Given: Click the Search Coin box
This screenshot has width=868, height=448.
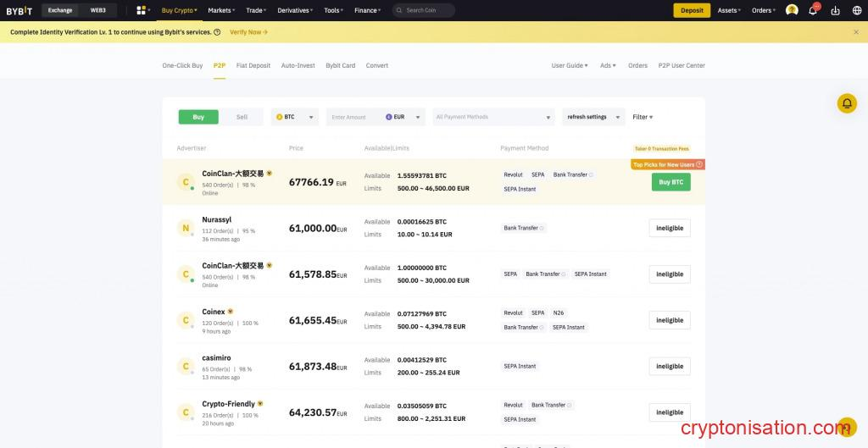Looking at the screenshot, I should pyautogui.click(x=423, y=10).
